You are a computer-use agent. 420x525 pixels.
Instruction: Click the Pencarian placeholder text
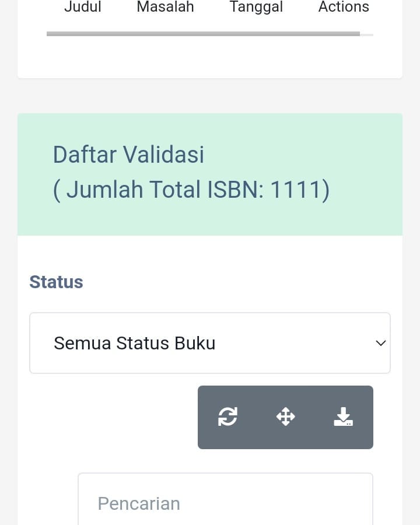[x=139, y=503]
